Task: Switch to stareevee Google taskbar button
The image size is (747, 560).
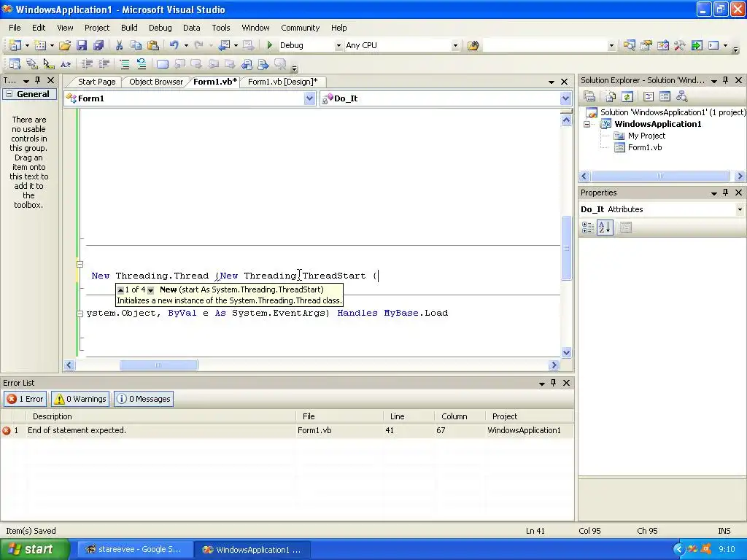Action: [x=133, y=550]
